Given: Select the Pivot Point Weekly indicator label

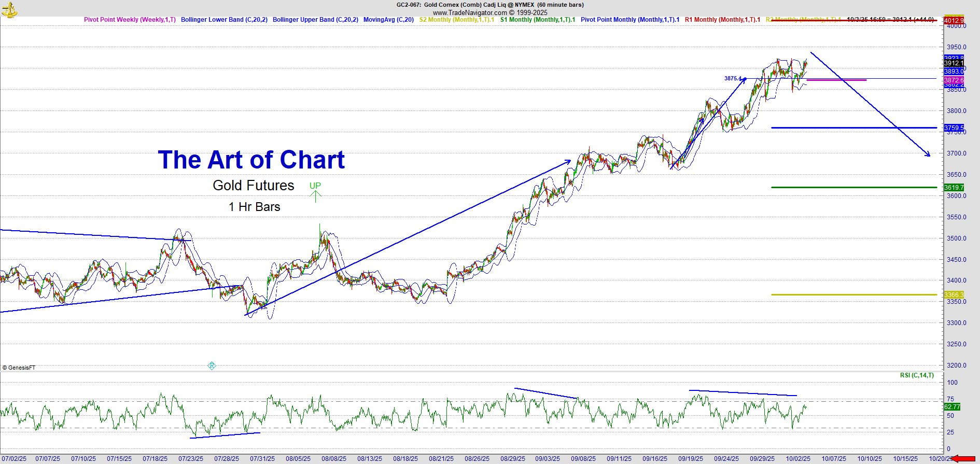Looking at the screenshot, I should [130, 20].
